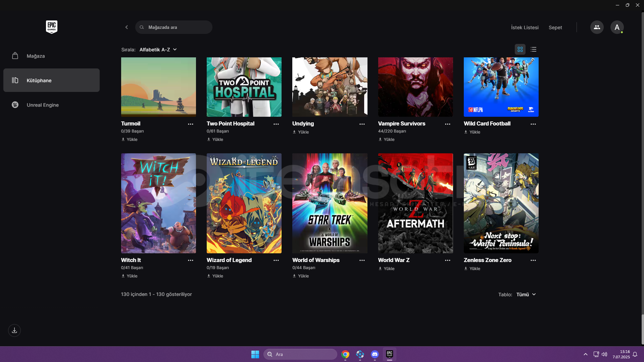The height and width of the screenshot is (362, 644).
Task: Click Epic Games icon in taskbar
Action: pyautogui.click(x=389, y=354)
